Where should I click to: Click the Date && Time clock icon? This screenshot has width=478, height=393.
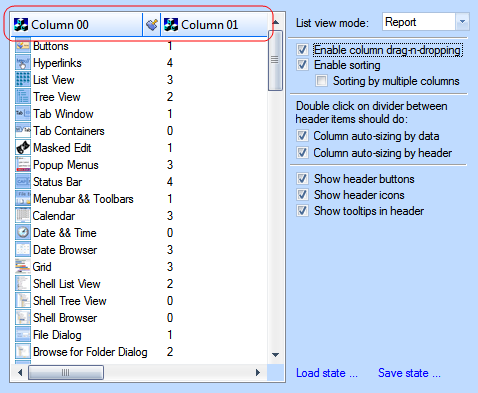point(23,233)
